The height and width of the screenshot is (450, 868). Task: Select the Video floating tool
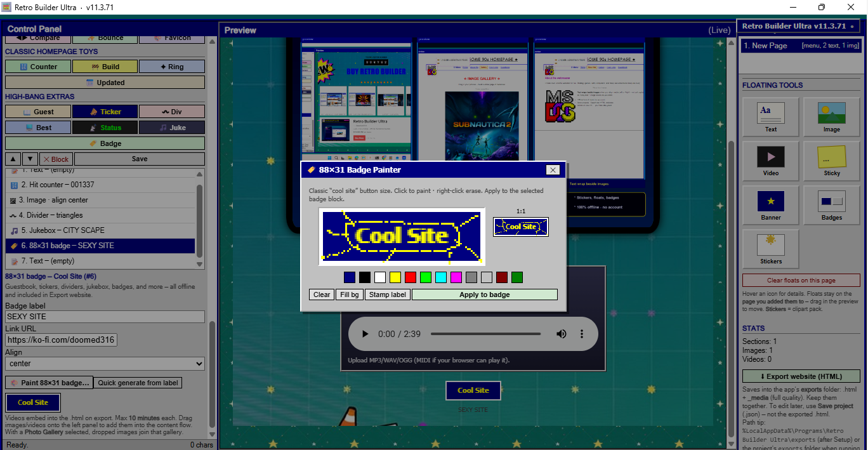coord(771,161)
